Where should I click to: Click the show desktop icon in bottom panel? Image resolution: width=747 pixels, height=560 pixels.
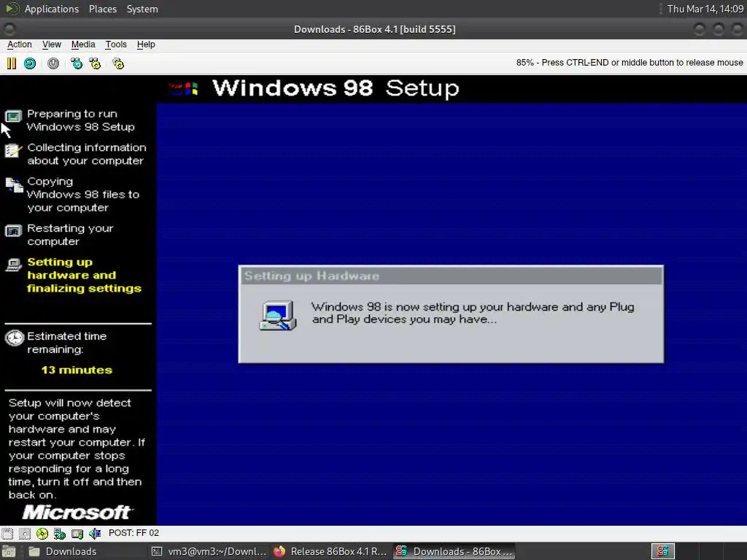9,551
